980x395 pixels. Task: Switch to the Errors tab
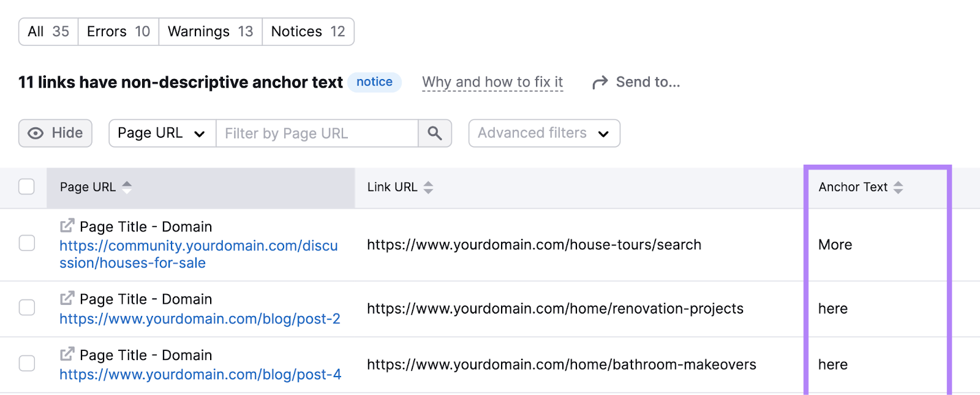(118, 31)
